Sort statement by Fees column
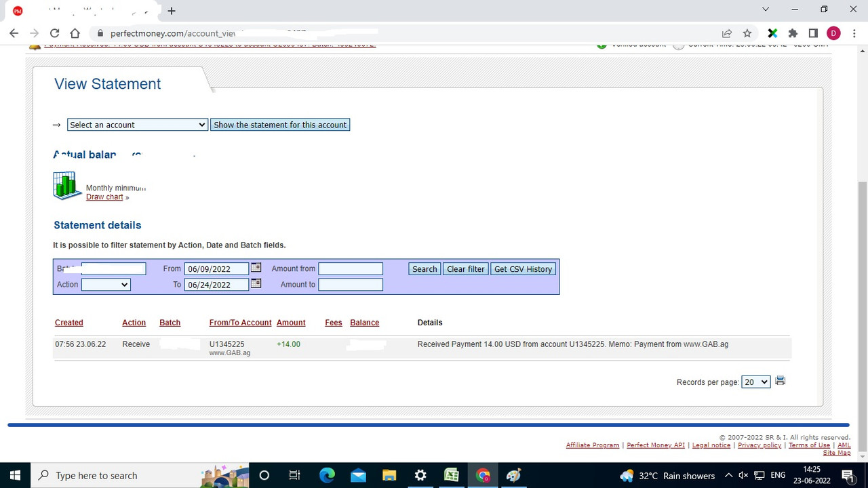 pyautogui.click(x=334, y=323)
